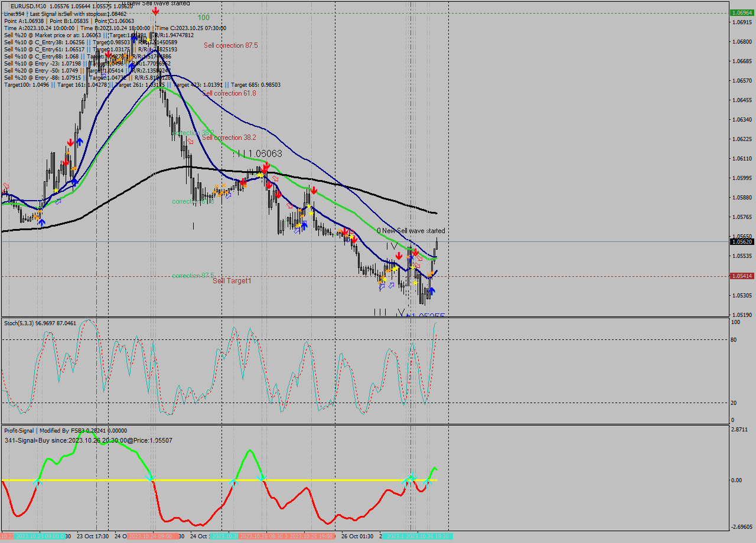
Task: Select the blue up arrow at the far-left chart edge
Action: pyautogui.click(x=41, y=222)
